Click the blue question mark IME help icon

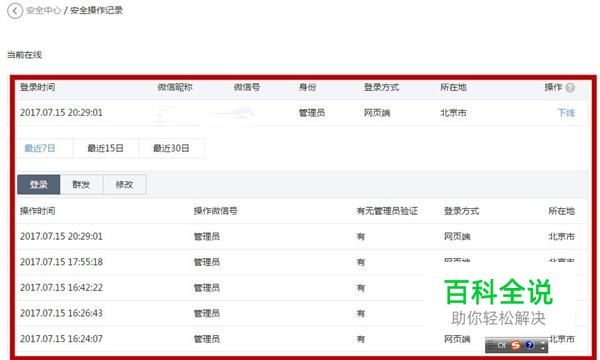click(x=529, y=345)
